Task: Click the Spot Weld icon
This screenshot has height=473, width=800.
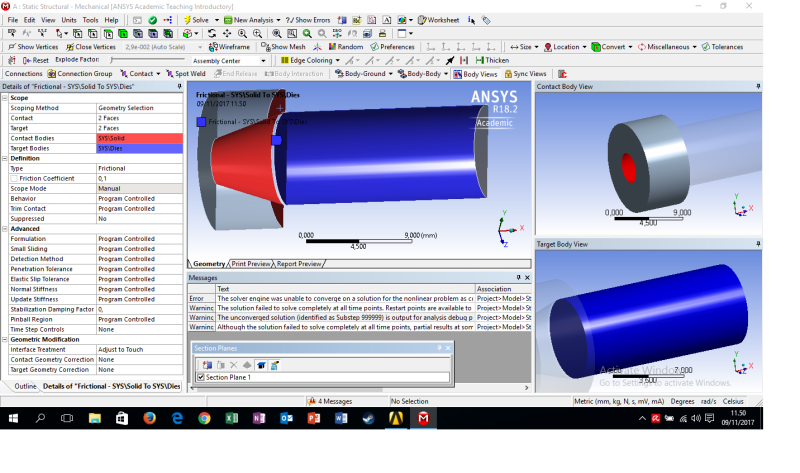Action: [170, 73]
